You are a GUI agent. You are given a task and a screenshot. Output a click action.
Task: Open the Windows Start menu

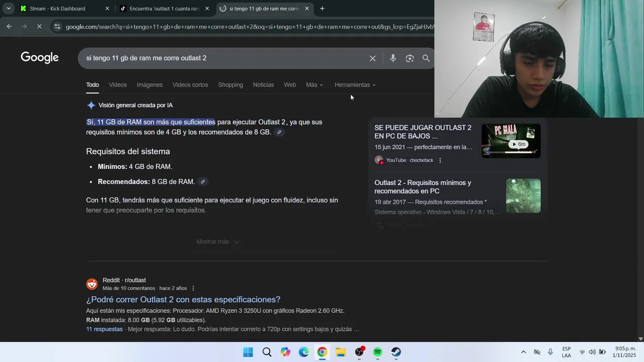click(x=248, y=352)
